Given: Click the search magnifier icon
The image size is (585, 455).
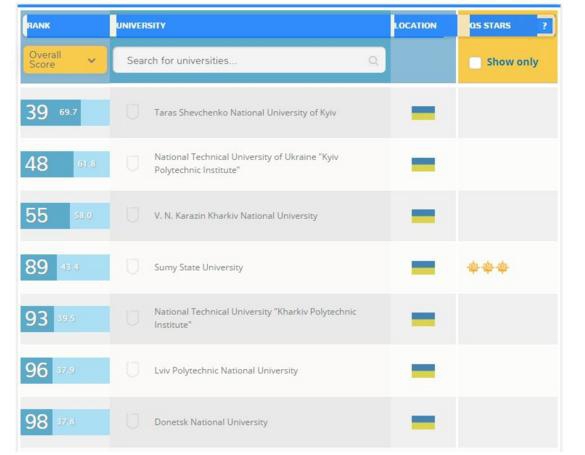Looking at the screenshot, I should [373, 60].
